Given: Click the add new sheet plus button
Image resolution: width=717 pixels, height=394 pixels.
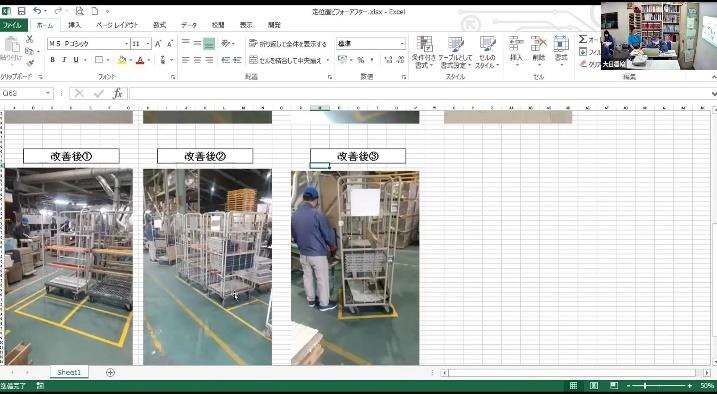Looking at the screenshot, I should click(110, 373).
